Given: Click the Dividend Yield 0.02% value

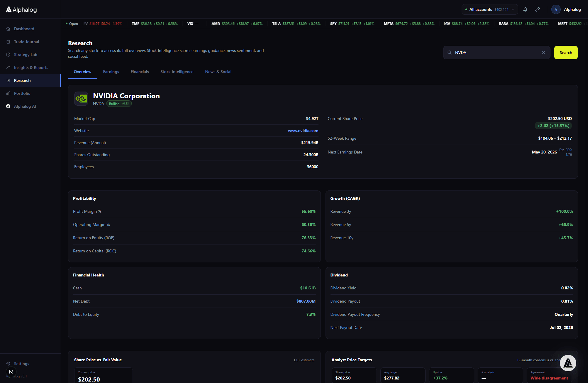Looking at the screenshot, I should [x=567, y=288].
